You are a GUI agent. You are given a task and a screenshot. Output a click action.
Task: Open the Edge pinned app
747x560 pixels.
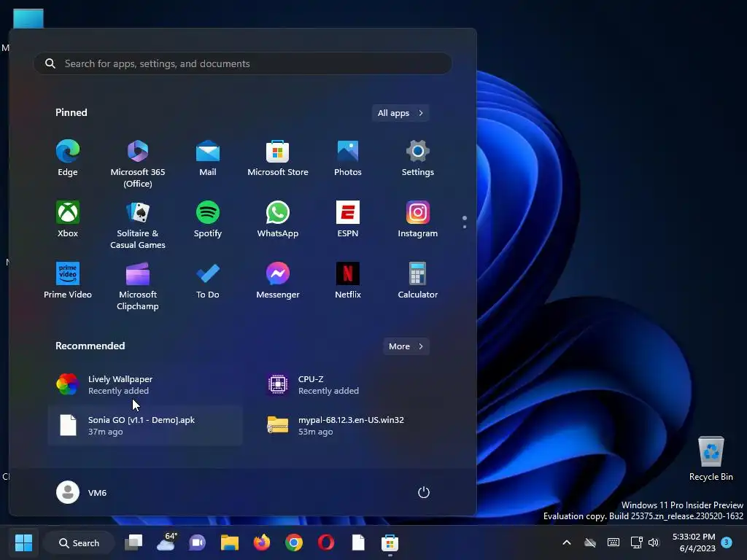click(x=68, y=158)
